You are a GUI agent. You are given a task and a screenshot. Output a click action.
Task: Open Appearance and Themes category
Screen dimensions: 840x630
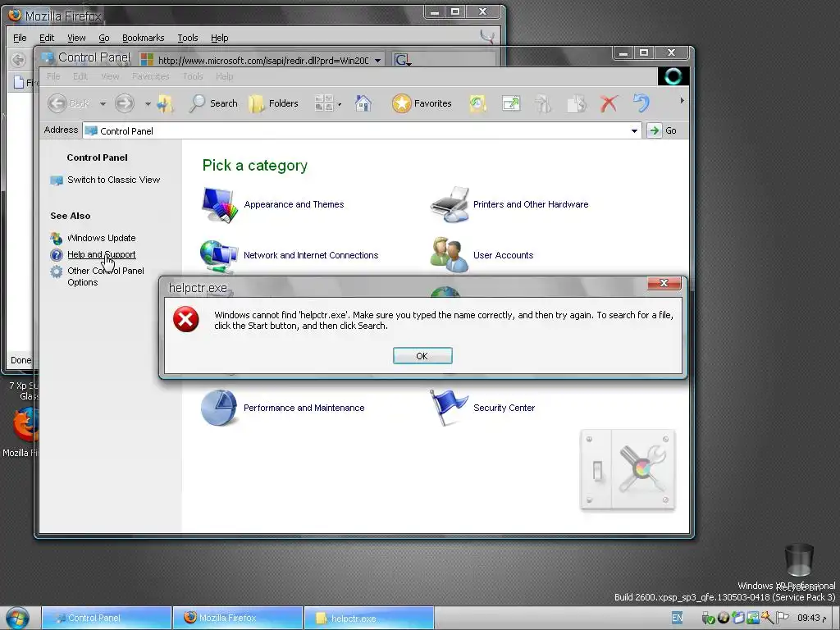pos(294,204)
